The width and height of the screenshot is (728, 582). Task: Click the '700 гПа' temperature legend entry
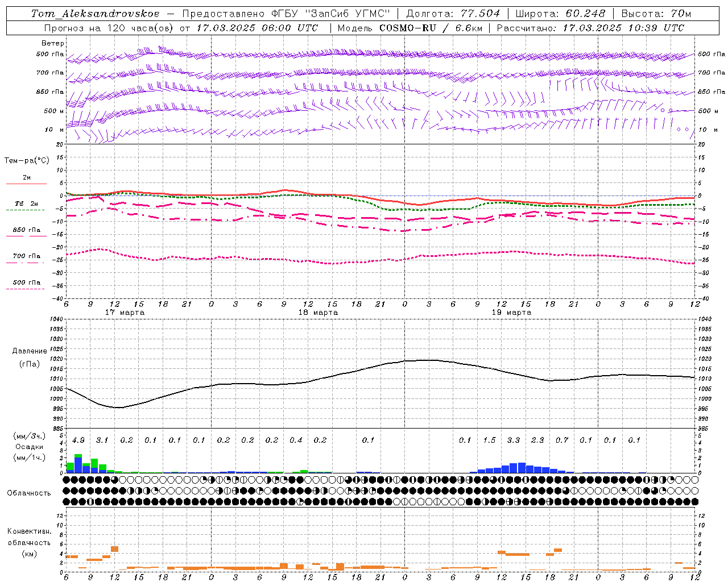[x=27, y=256]
